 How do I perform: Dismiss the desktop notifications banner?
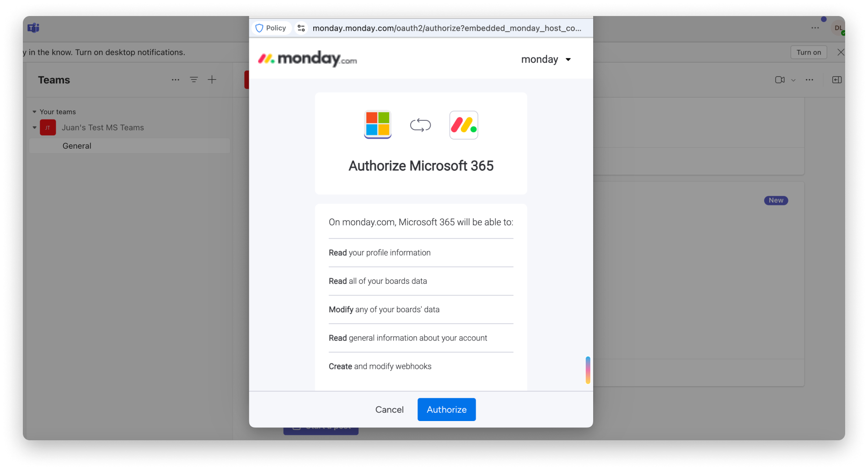click(x=841, y=52)
